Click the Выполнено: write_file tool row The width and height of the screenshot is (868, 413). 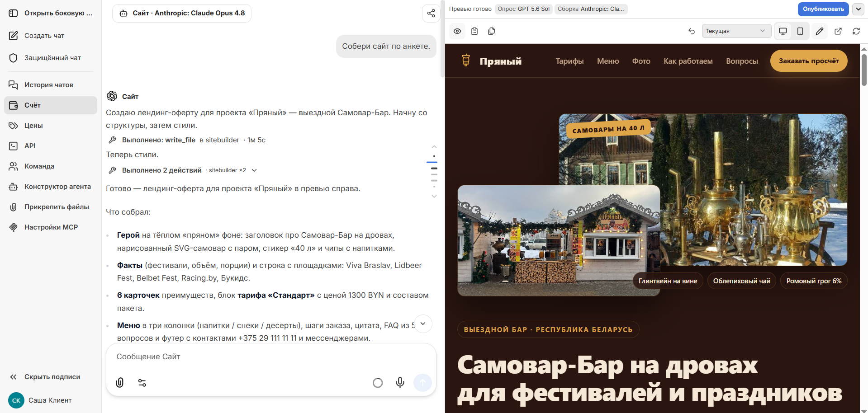[x=186, y=140]
